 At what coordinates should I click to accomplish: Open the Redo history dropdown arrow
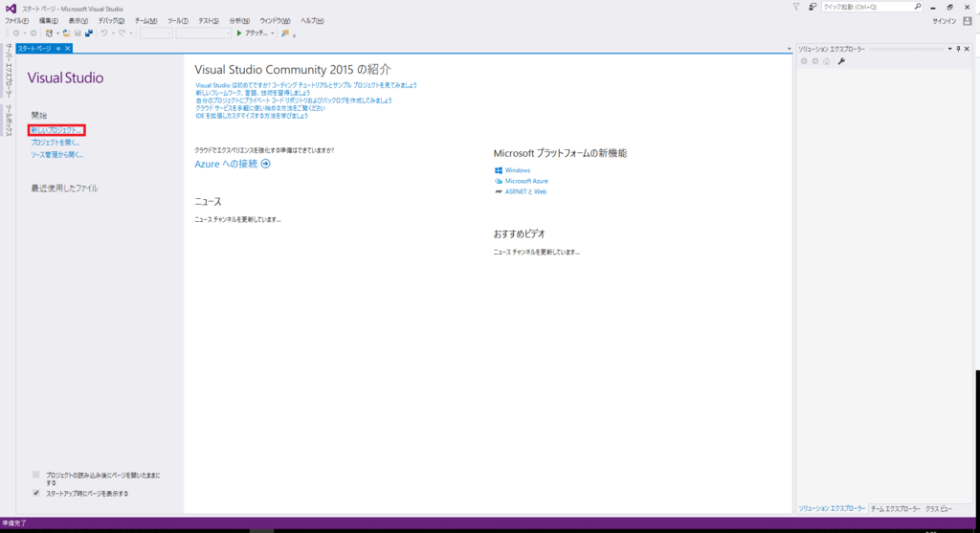[x=130, y=33]
